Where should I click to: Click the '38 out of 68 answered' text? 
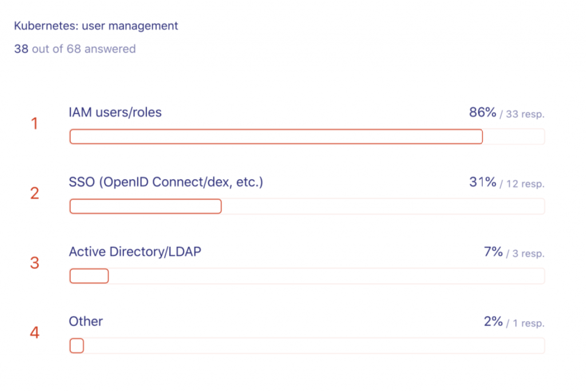[x=74, y=49]
